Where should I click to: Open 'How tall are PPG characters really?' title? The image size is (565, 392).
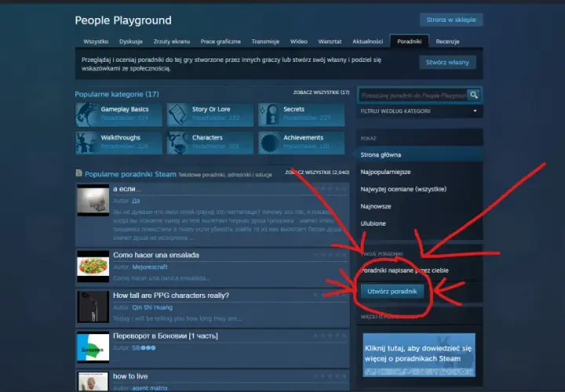click(171, 296)
